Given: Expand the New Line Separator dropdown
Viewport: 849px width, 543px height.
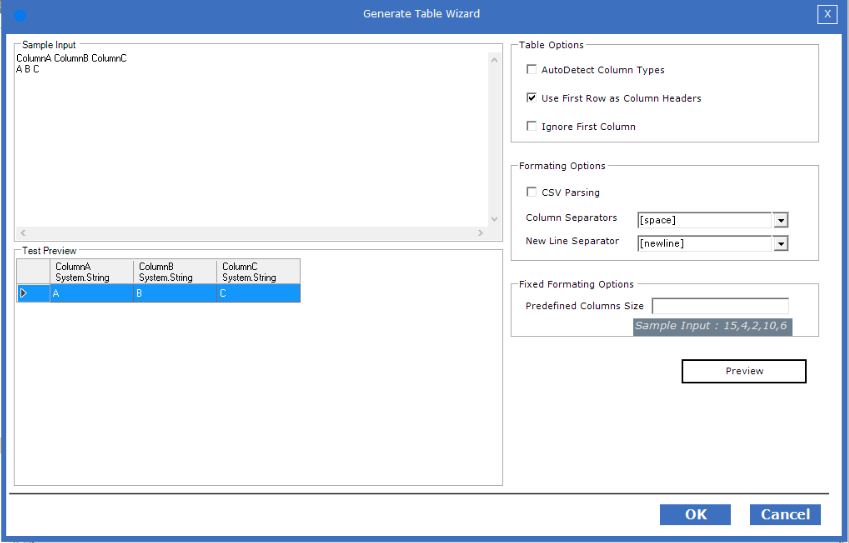Looking at the screenshot, I should (781, 243).
